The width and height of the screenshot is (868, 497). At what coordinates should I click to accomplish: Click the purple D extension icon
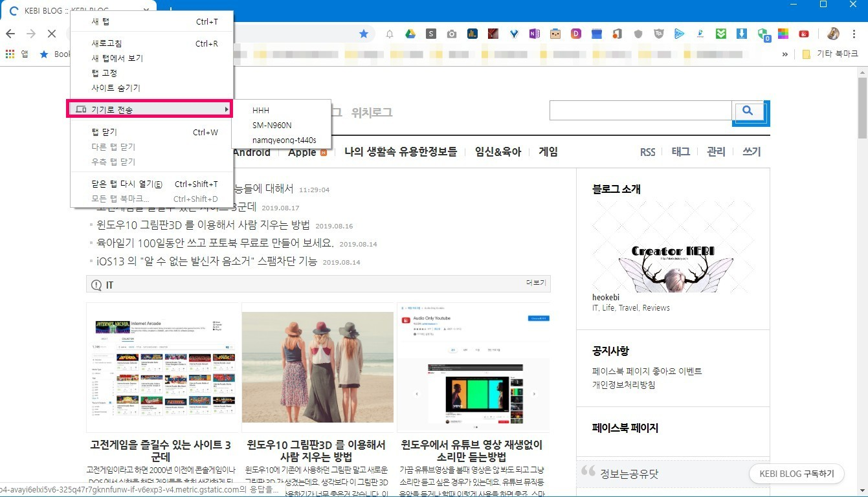(575, 34)
